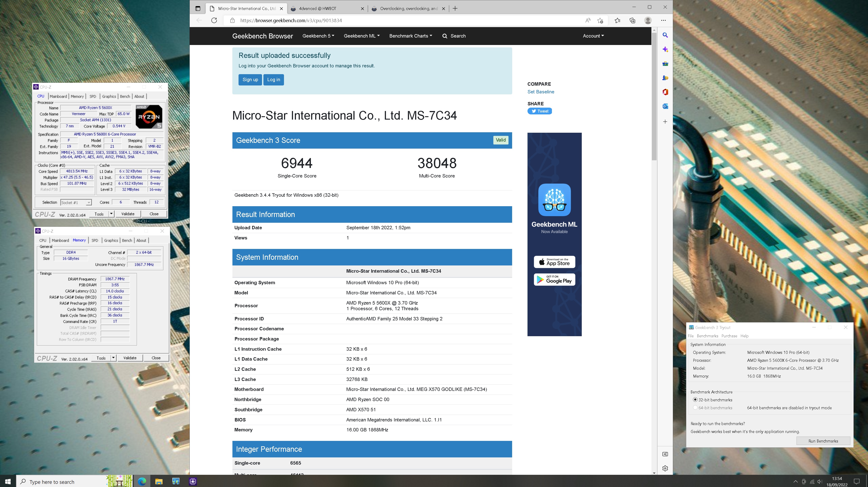Click the Edge sidebar search icon
The image size is (868, 487).
(665, 35)
